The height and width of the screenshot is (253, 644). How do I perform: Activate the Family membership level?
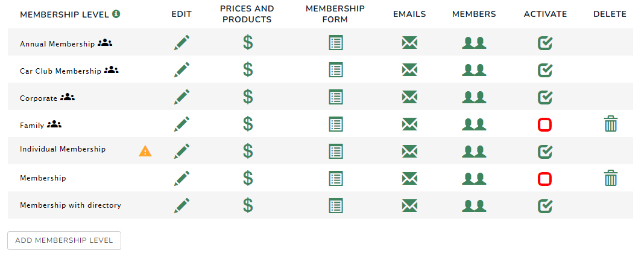coord(545,124)
